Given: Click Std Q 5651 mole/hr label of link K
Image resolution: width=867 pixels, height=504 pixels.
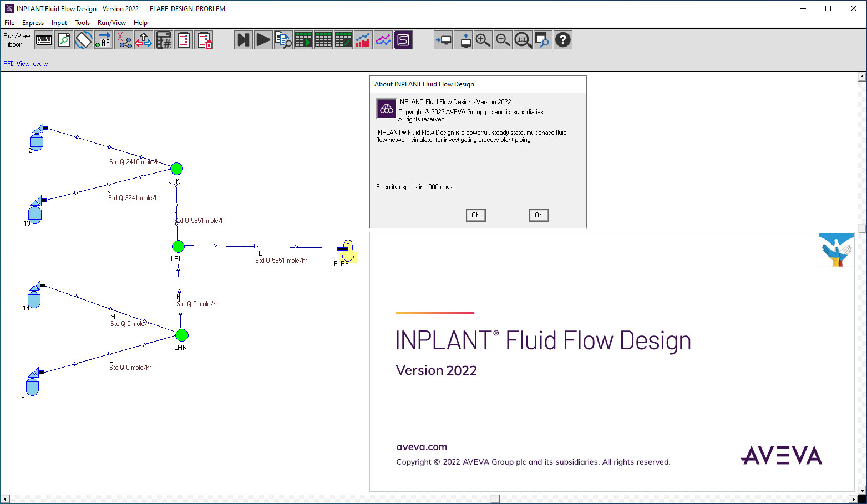Looking at the screenshot, I should (x=201, y=221).
